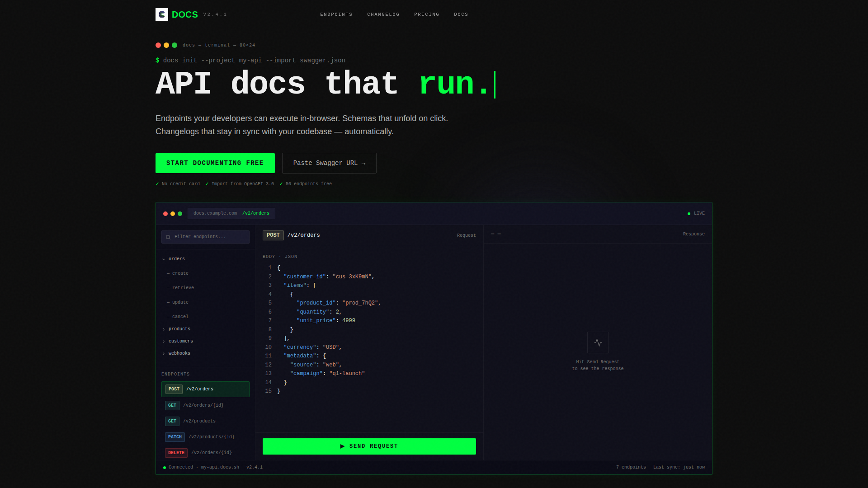
Task: Click the DELETE method badge
Action: click(x=176, y=453)
